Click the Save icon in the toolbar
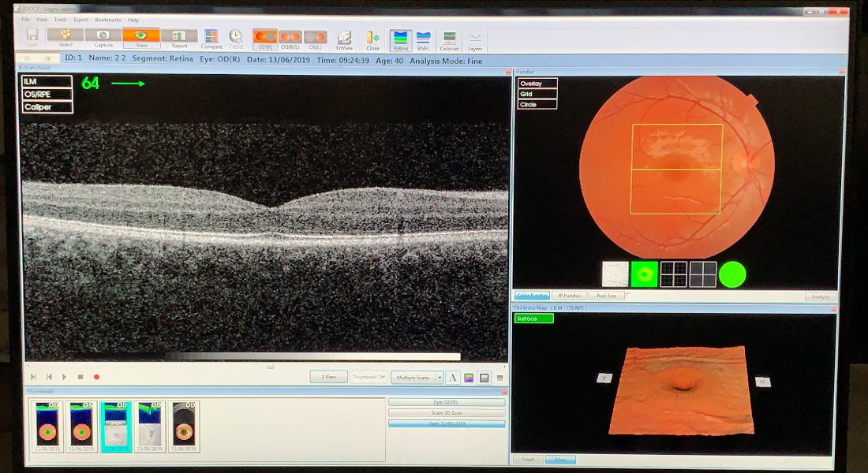The height and width of the screenshot is (473, 868). point(32,36)
